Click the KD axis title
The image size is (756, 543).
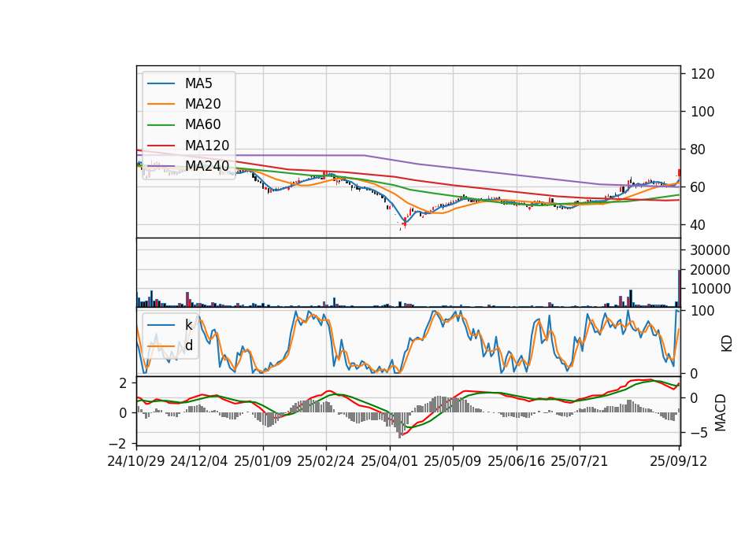click(727, 344)
